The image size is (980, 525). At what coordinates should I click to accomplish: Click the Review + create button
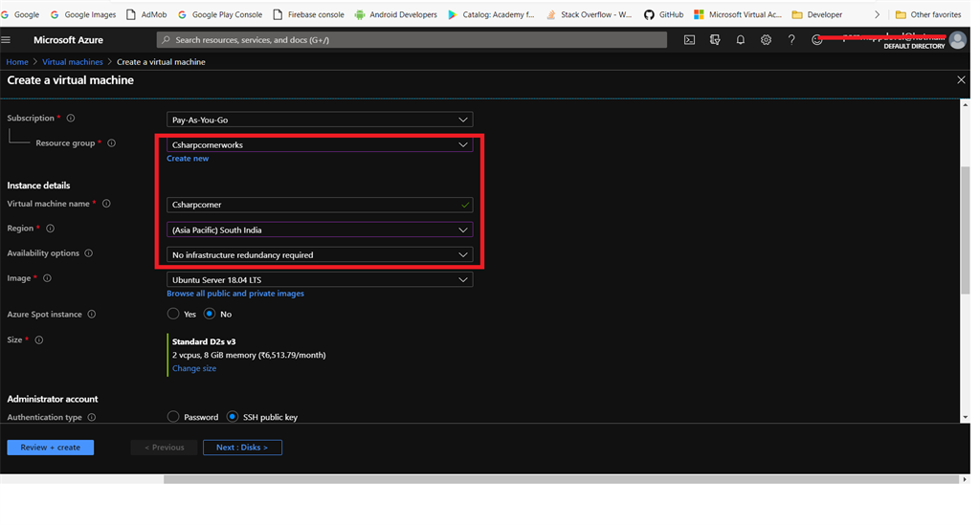click(51, 448)
